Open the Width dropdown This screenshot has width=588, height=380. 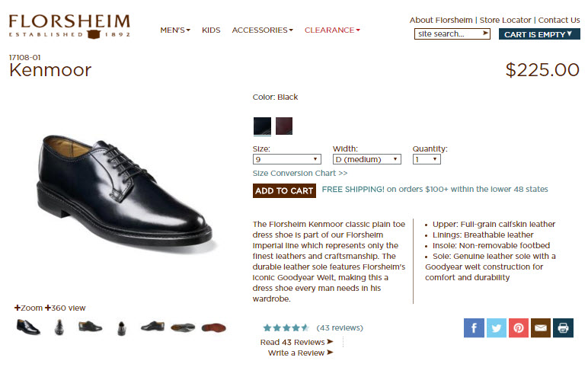click(366, 159)
